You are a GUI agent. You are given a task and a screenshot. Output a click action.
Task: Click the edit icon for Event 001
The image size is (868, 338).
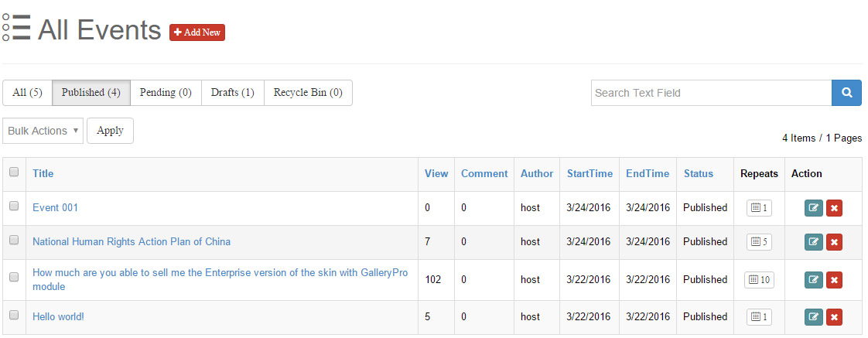[813, 208]
